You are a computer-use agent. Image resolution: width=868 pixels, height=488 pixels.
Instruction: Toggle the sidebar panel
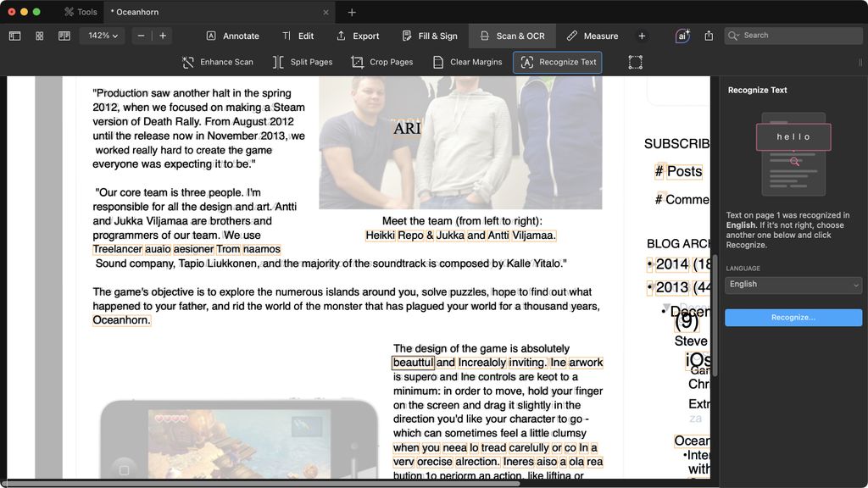14,36
